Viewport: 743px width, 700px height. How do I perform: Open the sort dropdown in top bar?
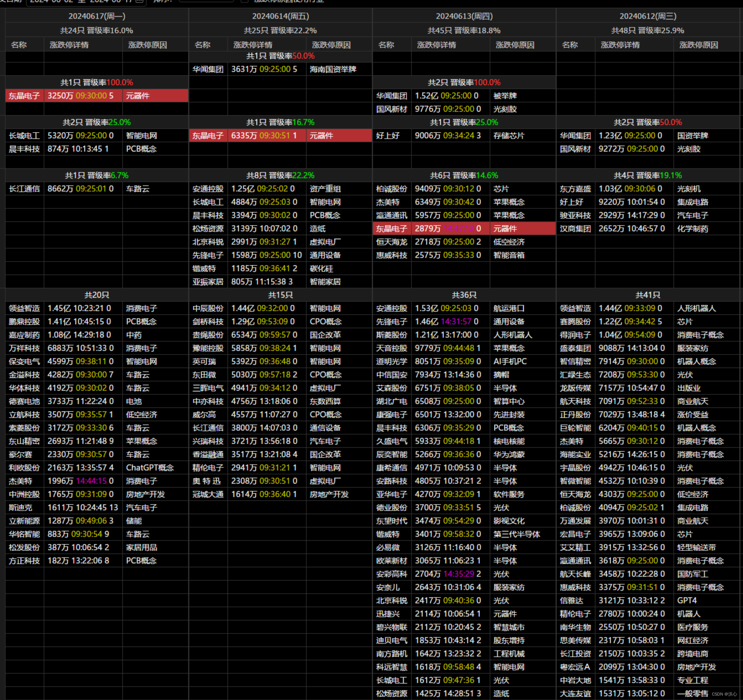206,1
